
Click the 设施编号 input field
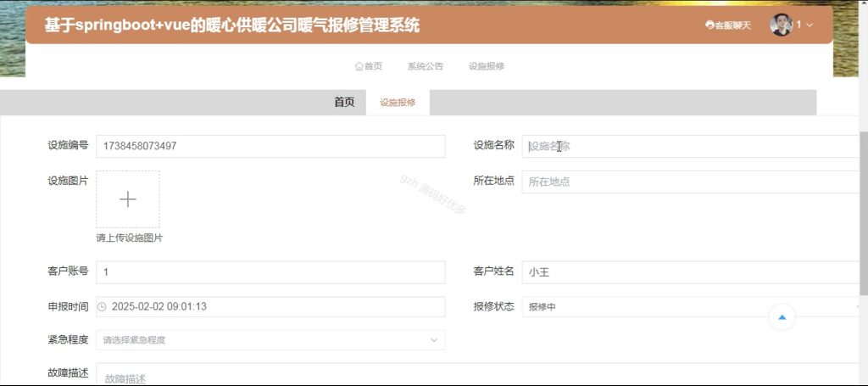coord(270,146)
